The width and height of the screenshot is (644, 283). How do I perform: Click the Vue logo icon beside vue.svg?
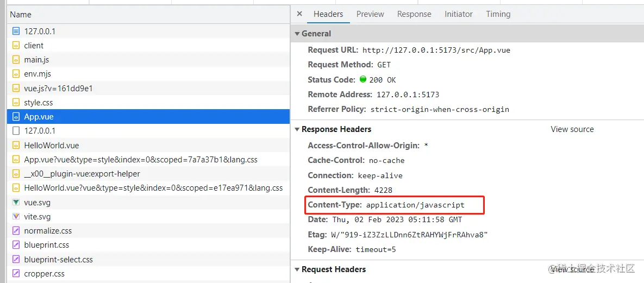[x=16, y=203]
